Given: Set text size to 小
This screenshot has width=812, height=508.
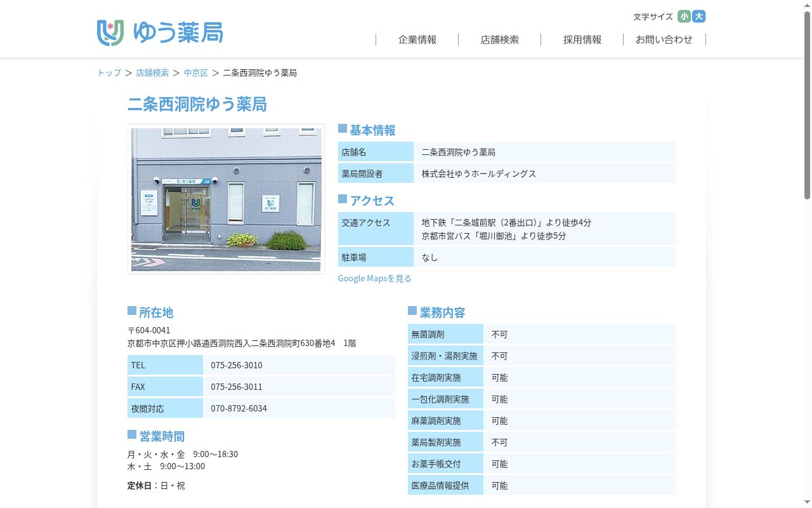Looking at the screenshot, I should (x=684, y=17).
